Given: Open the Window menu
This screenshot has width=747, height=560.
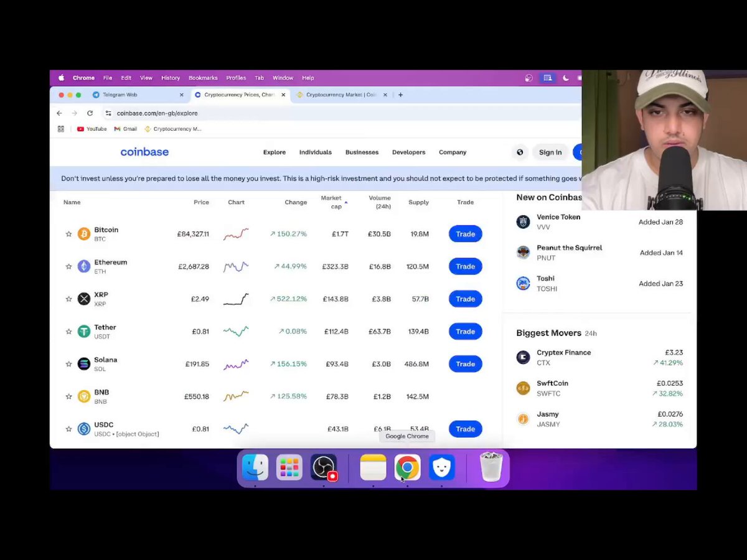Looking at the screenshot, I should (x=283, y=78).
